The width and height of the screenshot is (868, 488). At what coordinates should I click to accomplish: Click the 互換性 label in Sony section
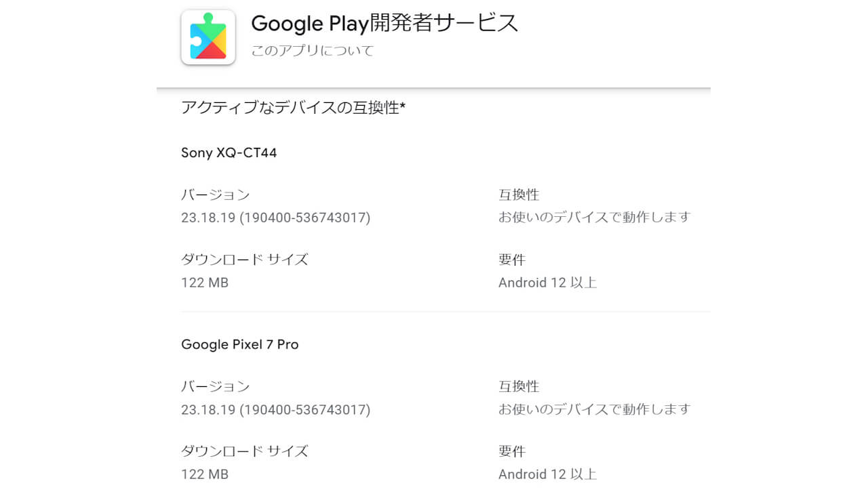(x=516, y=195)
